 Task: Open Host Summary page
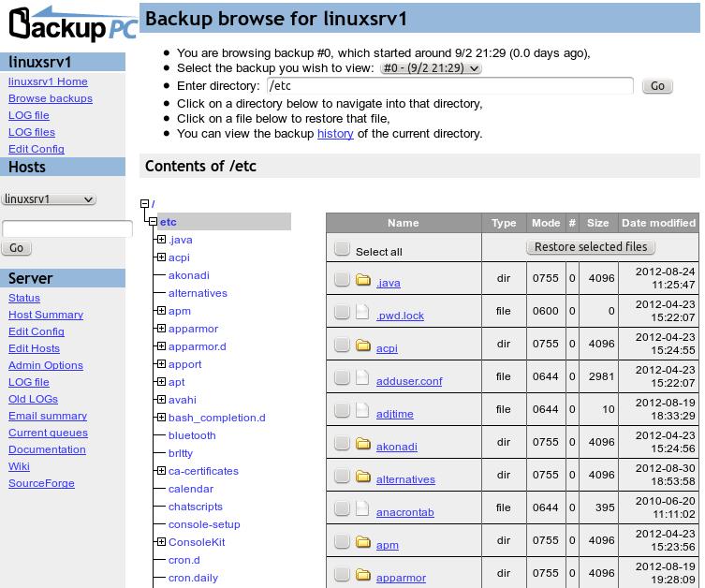[46, 315]
